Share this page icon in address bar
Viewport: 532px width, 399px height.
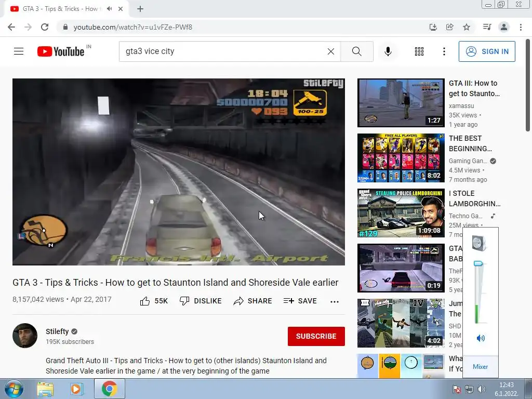[449, 27]
